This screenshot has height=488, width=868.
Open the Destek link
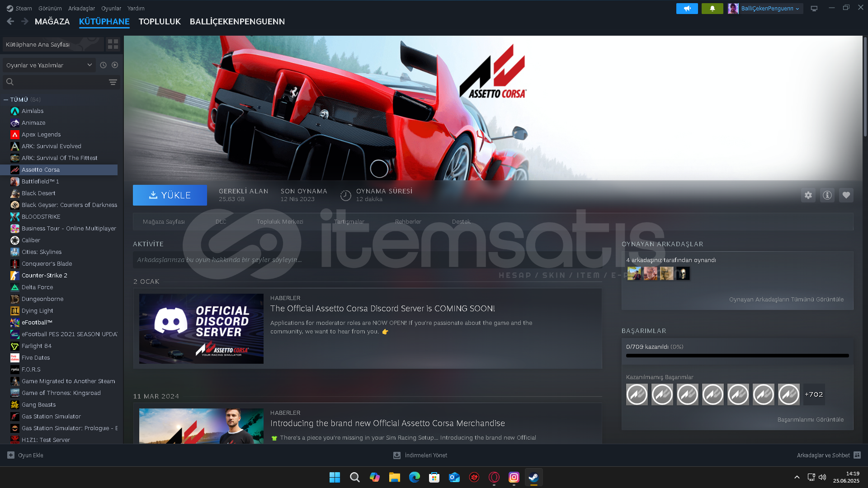pos(461,222)
